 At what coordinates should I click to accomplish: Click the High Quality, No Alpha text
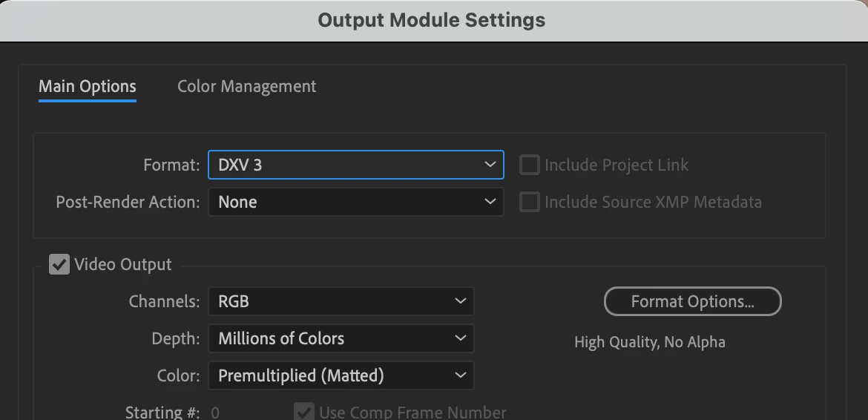[650, 342]
